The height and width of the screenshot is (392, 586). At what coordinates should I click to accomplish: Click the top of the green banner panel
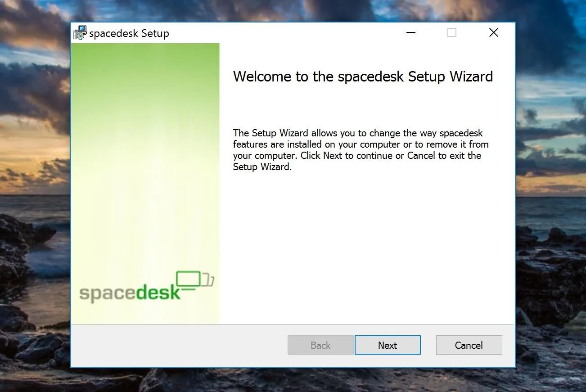(x=145, y=59)
